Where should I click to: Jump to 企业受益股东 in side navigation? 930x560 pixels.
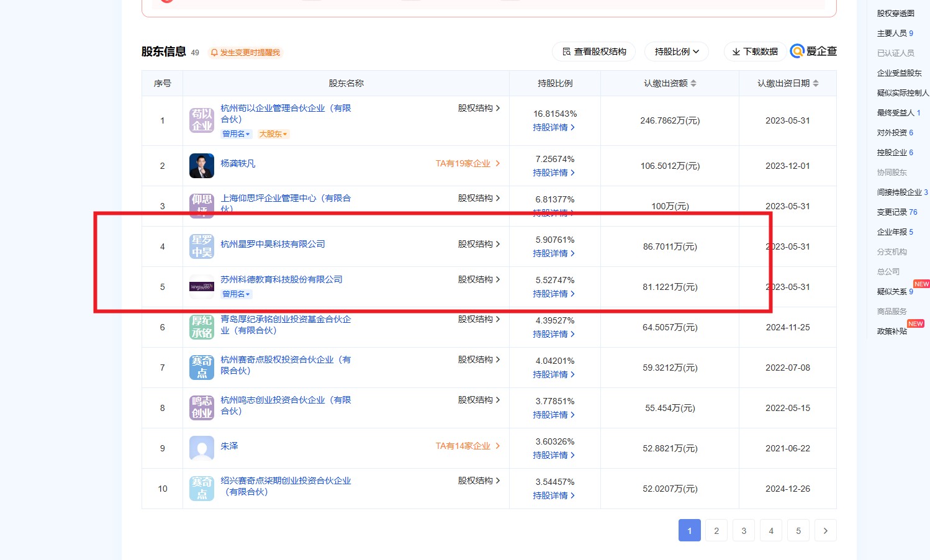[899, 73]
